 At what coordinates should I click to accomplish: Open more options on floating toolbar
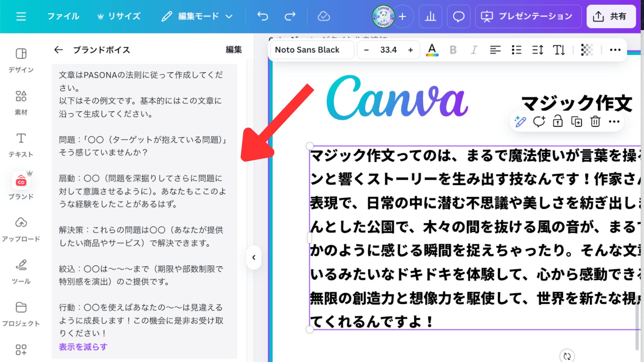(x=614, y=121)
